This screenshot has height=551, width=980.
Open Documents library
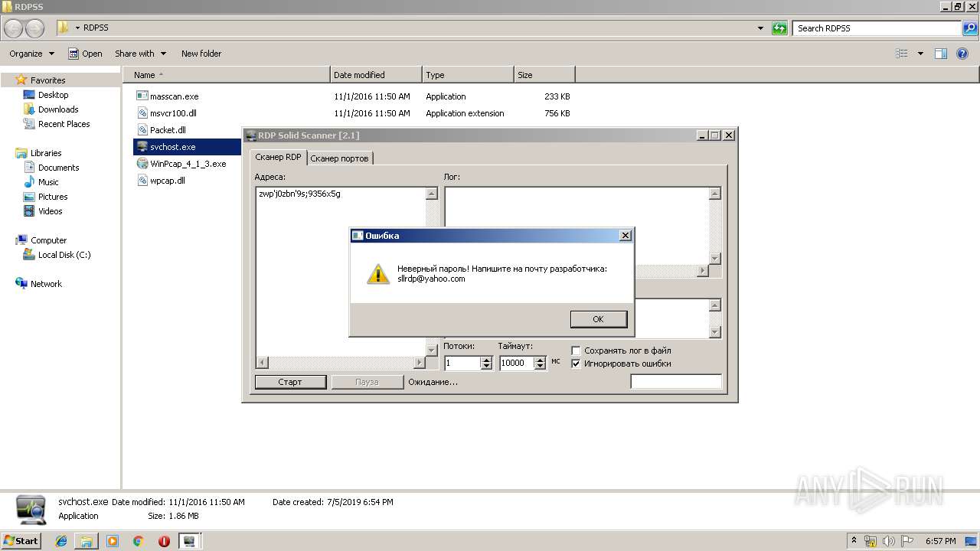coord(58,168)
